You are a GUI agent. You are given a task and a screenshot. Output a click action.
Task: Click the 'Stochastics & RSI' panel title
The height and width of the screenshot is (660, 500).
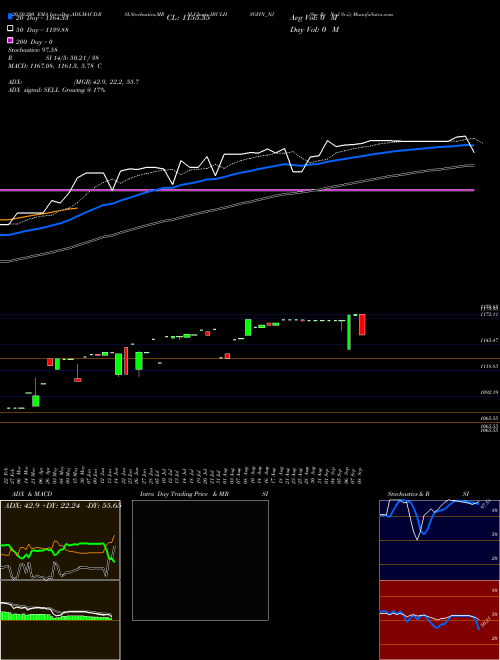428,494
